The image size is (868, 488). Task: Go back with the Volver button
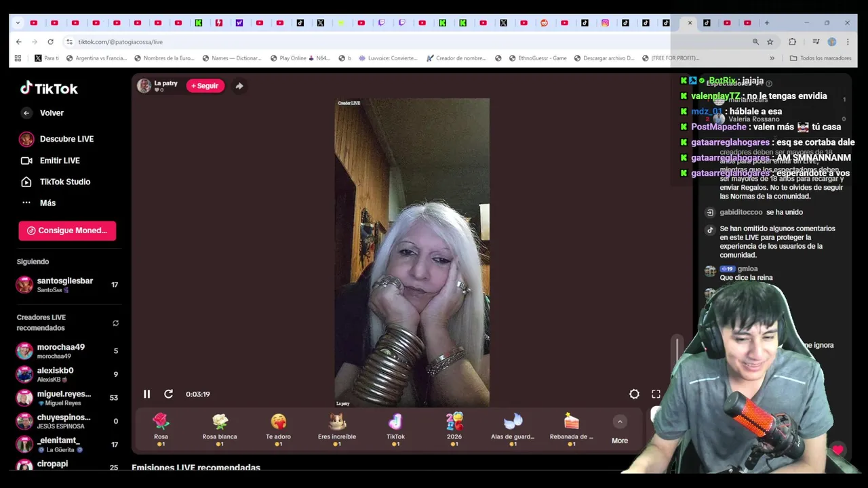[42, 113]
